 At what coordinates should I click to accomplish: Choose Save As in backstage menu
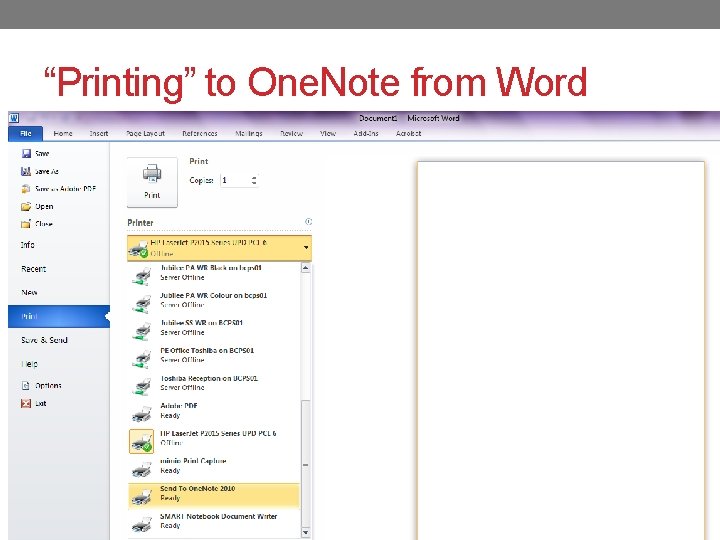[47, 171]
